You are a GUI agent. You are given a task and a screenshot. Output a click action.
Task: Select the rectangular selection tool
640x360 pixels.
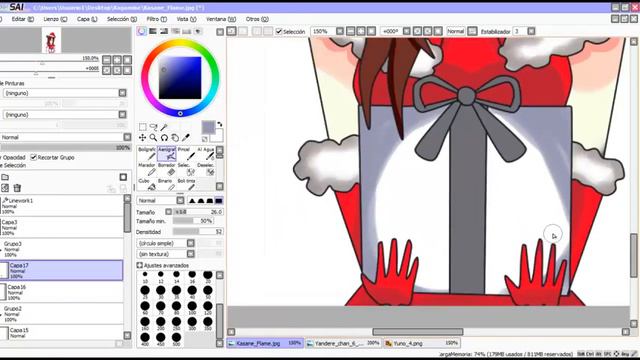(x=142, y=127)
